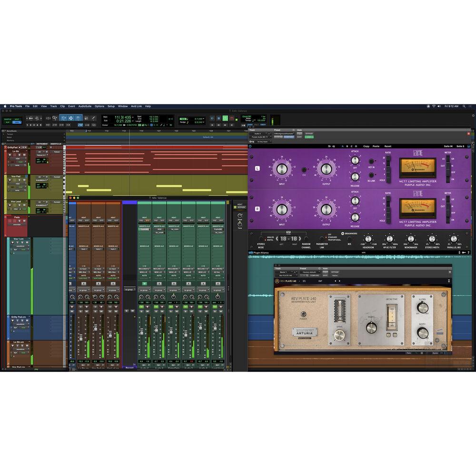Image resolution: width=476 pixels, height=476 pixels.
Task: Toggle Solo S in MC77 plugin
Action: pyautogui.click(x=460, y=146)
